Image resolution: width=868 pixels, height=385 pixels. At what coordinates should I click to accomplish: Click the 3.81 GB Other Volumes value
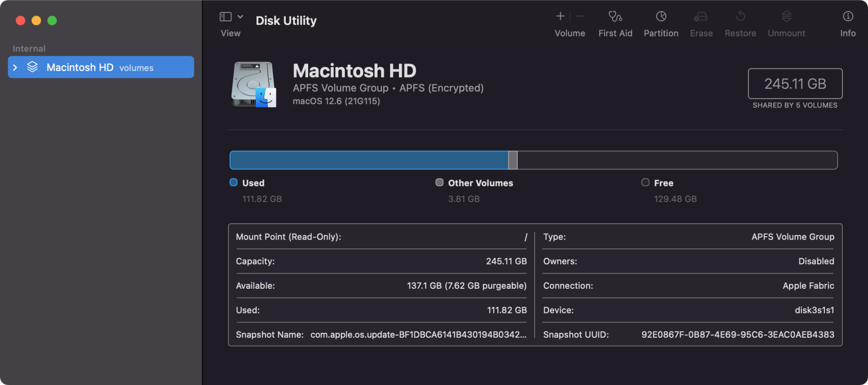tap(464, 199)
